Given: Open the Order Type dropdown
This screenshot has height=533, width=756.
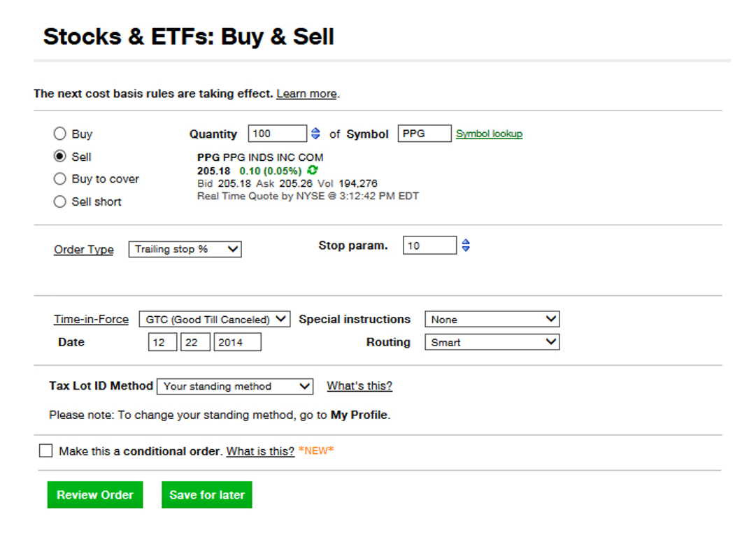Looking at the screenshot, I should (x=185, y=250).
